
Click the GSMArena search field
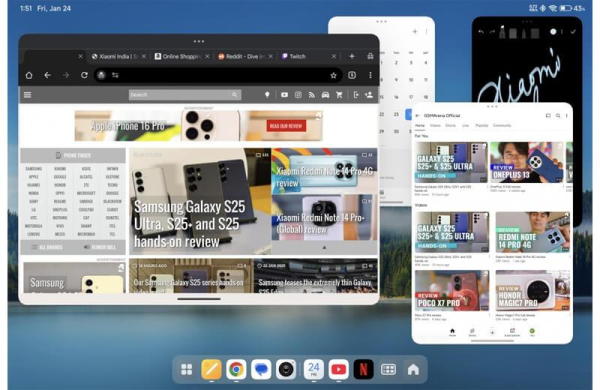[x=185, y=95]
